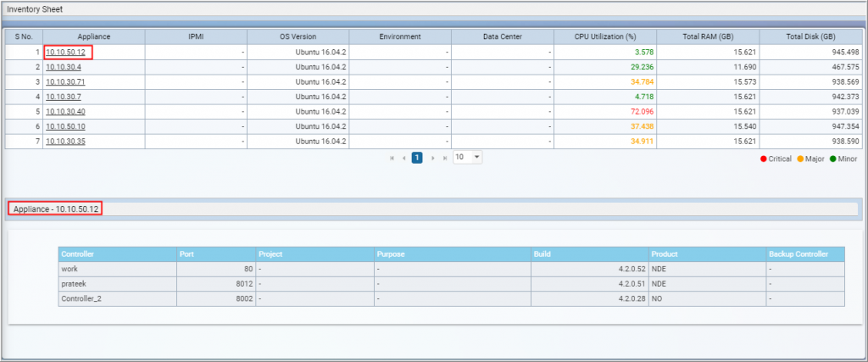Screen dimensions: 868x362
Task: Open appliance 10.10.30.40 link
Action: click(65, 112)
